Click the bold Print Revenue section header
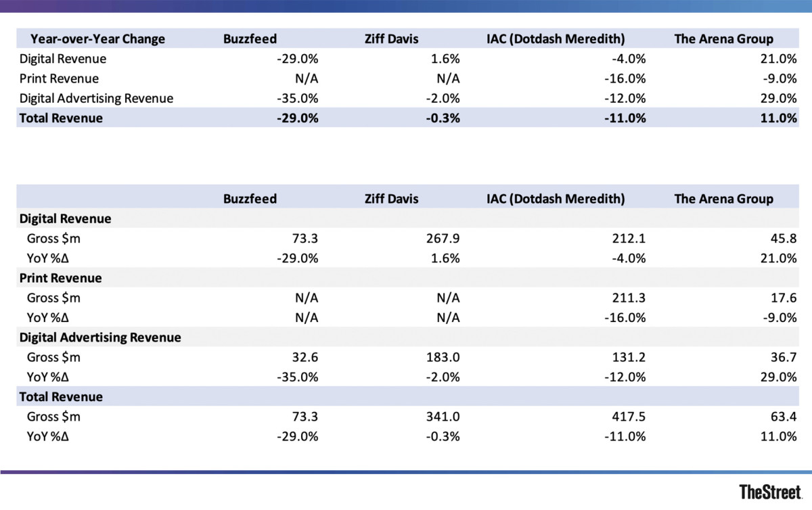Screen dimensions: 812x510 [x=60, y=278]
